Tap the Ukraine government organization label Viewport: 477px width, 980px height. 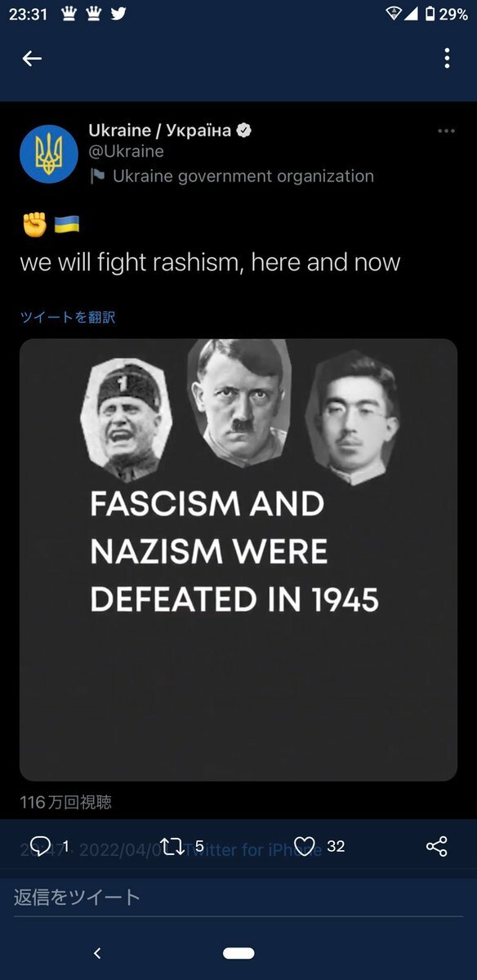pyautogui.click(x=243, y=176)
